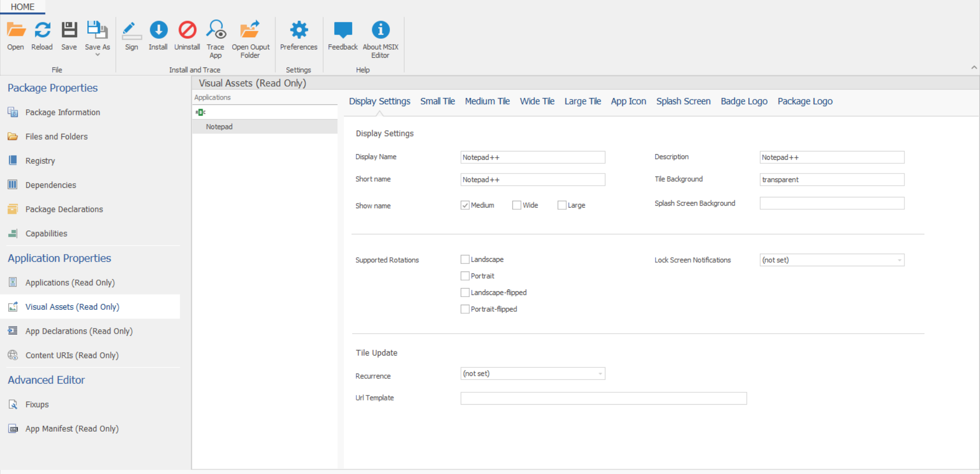Open the Wide Tile tab
The image size is (980, 474).
(x=537, y=101)
